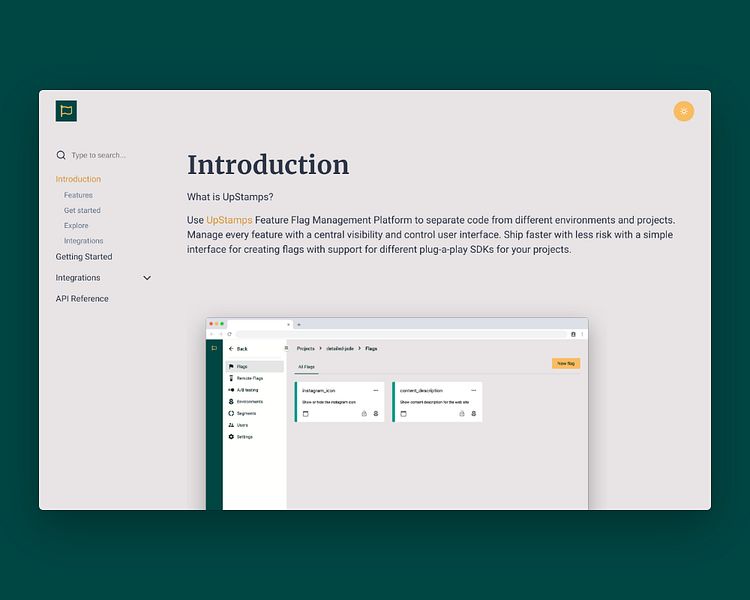Open the Introduction sidebar item
This screenshot has width=750, height=600.
(x=78, y=179)
